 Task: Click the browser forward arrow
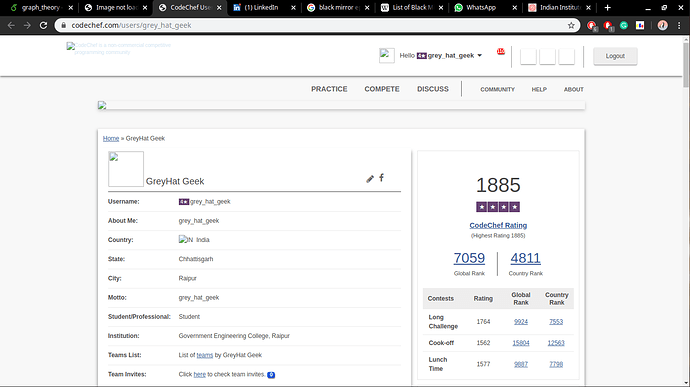[x=27, y=26]
